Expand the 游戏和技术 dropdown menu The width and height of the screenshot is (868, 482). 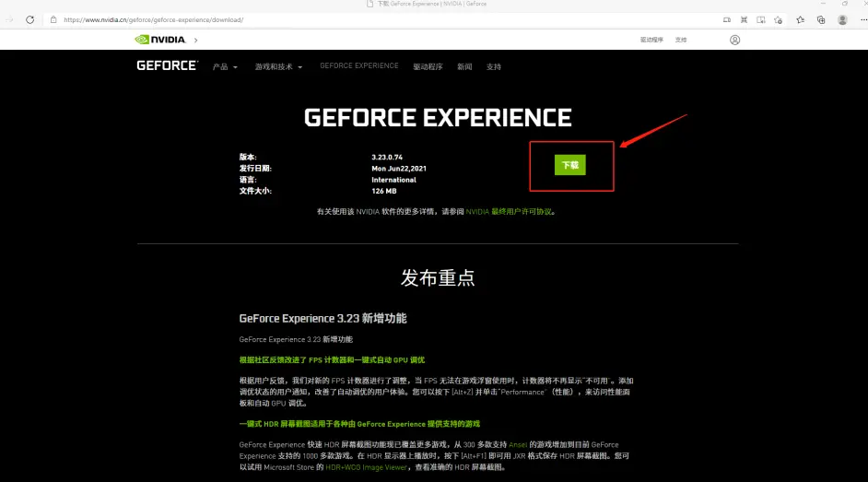click(x=278, y=66)
